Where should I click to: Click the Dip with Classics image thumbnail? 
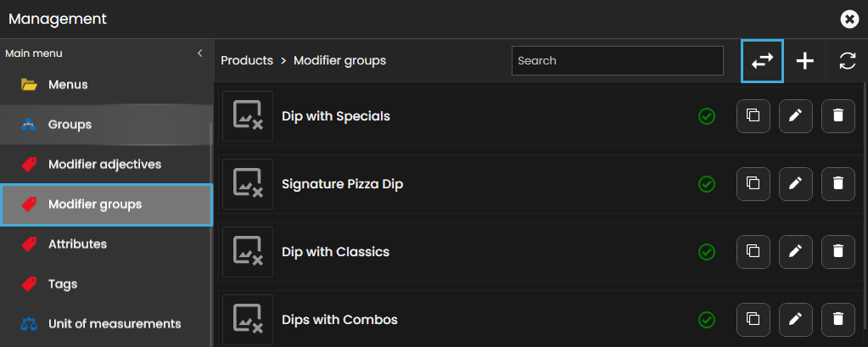pos(248,252)
